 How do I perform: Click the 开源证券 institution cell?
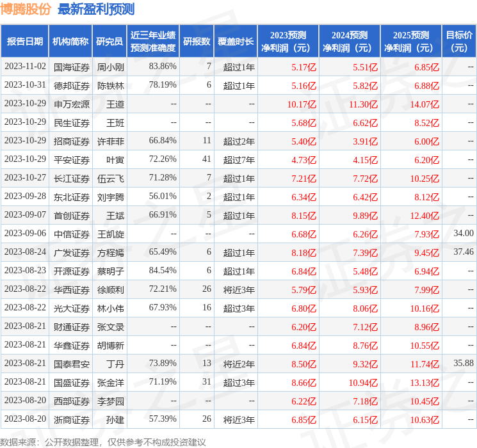pyautogui.click(x=72, y=271)
